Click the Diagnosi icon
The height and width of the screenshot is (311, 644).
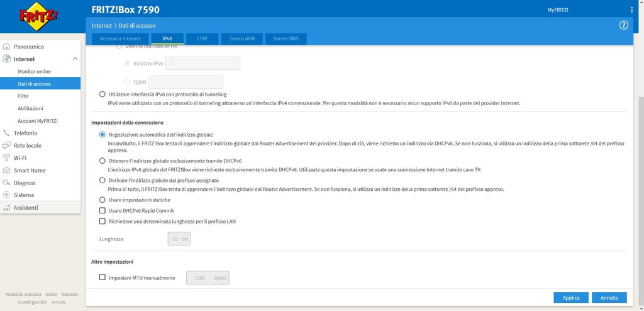coord(6,183)
